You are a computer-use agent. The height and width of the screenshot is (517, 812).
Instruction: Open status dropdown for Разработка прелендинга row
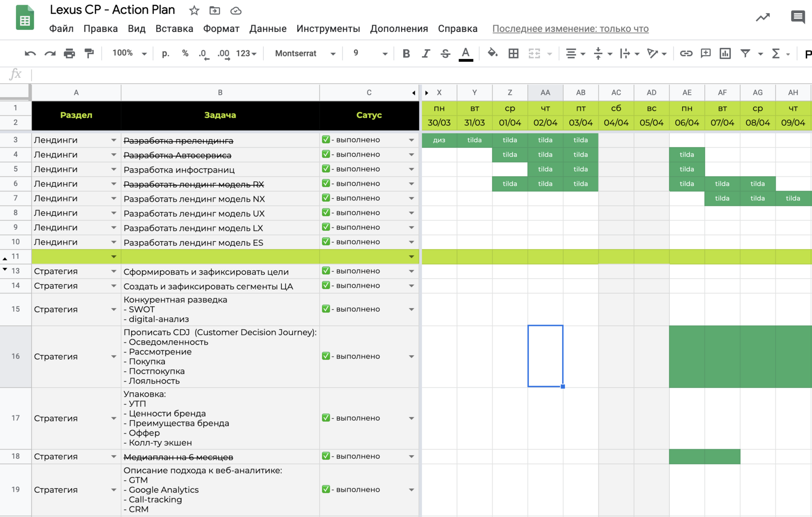[411, 140]
